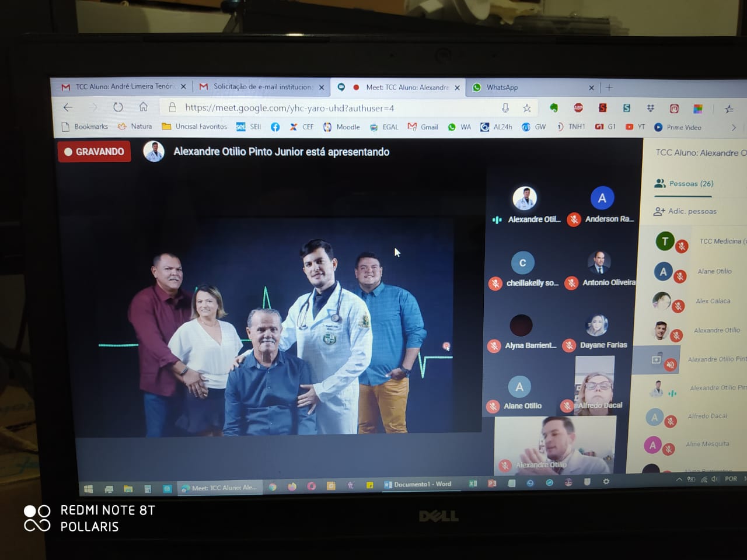Click the site lock icon in address bar
Screen dimensions: 747x560
tap(172, 107)
